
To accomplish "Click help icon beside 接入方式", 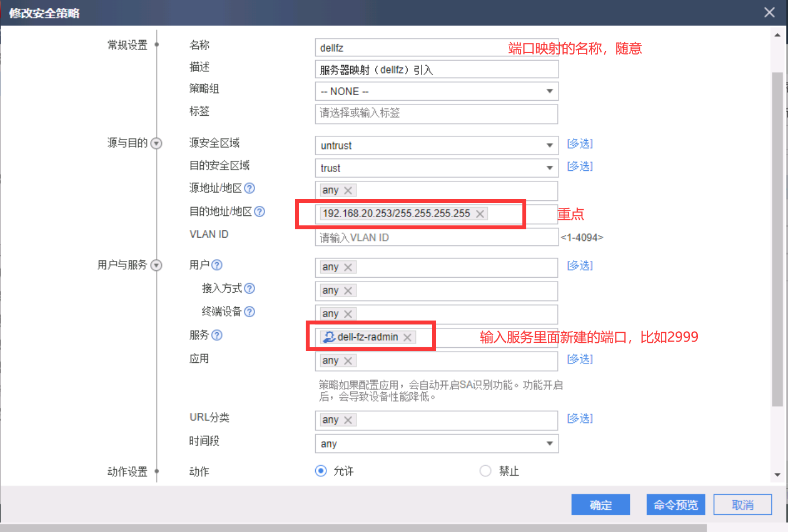I will point(249,288).
